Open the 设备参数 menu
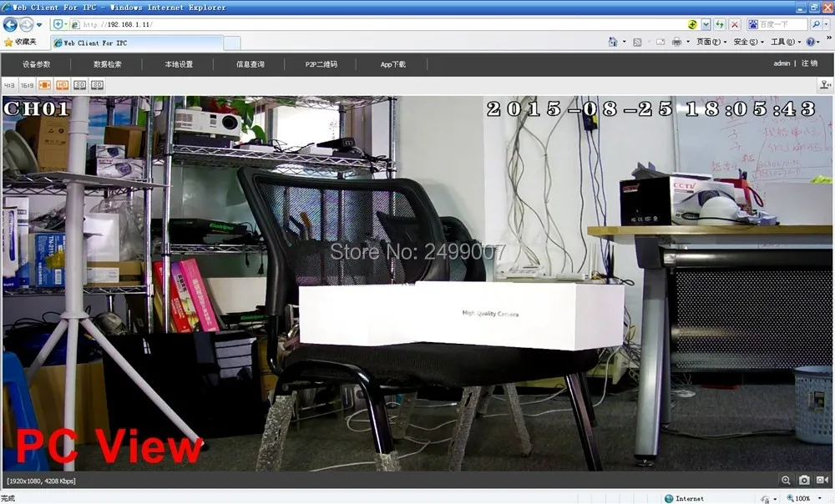The image size is (835, 504). point(36,64)
